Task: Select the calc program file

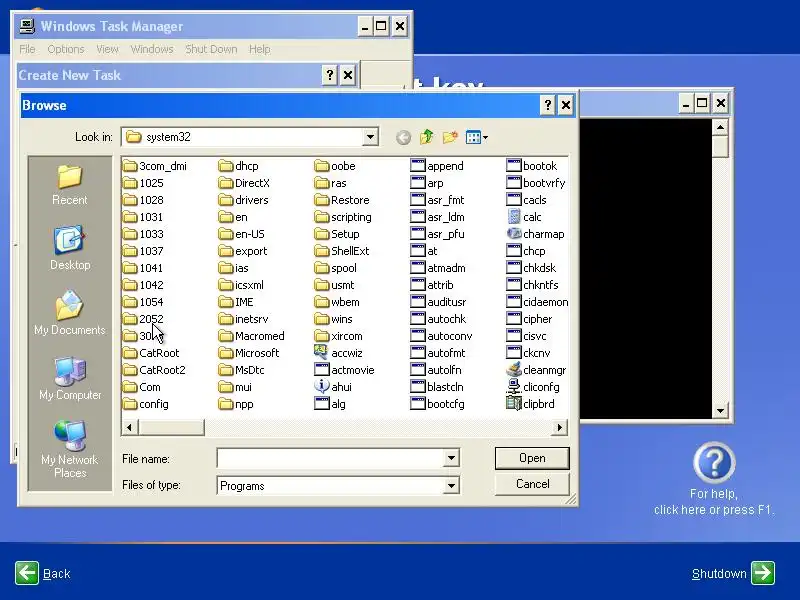Action: tap(524, 217)
